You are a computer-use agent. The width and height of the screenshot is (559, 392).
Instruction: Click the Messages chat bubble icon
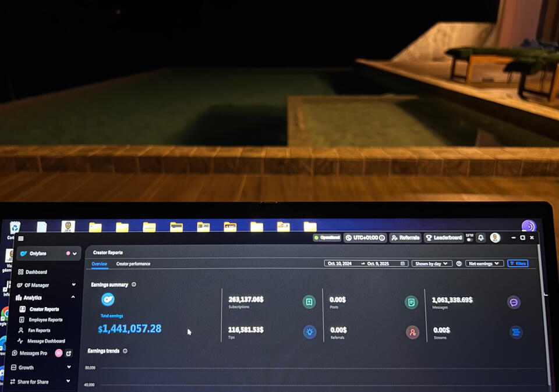point(514,302)
